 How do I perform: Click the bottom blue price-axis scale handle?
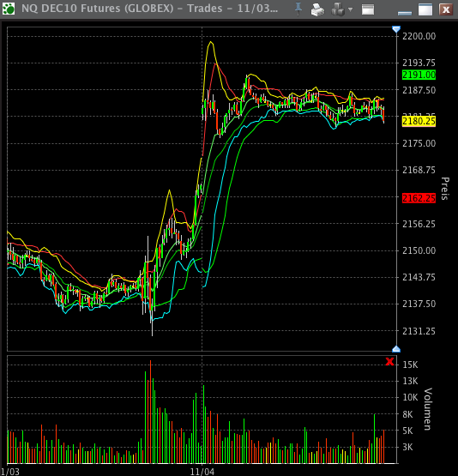pos(396,349)
